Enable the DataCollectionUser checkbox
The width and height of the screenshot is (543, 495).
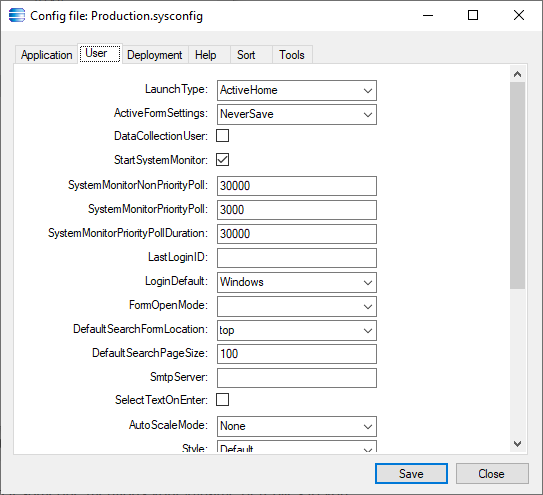(222, 136)
